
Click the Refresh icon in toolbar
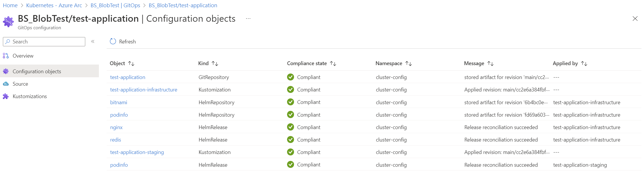point(113,41)
